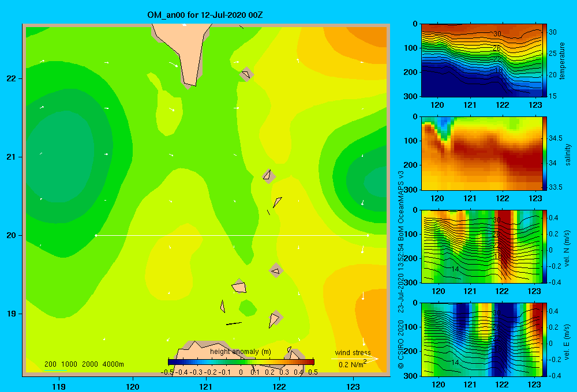
Task: Open the eastward velocity cross-section panel
Action: (x=482, y=340)
